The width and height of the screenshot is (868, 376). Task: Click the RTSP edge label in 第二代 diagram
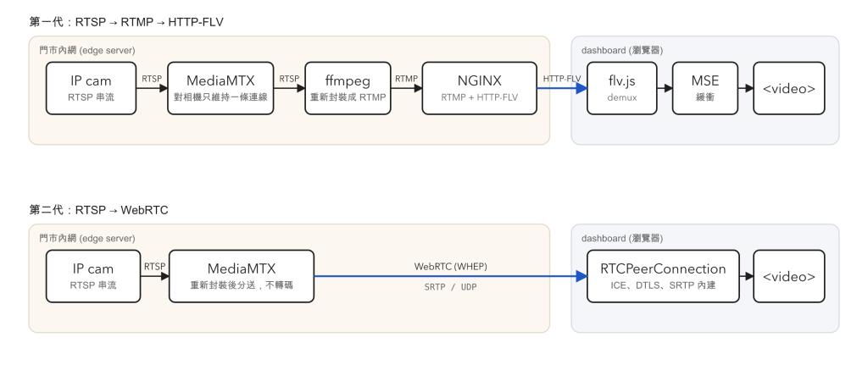pyautogui.click(x=154, y=267)
